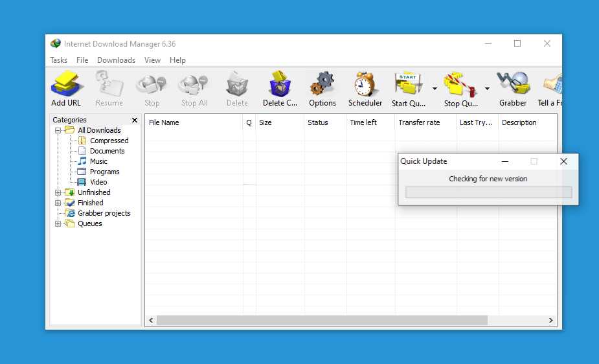Sort by Q column header
This screenshot has width=599, height=364.
click(249, 122)
